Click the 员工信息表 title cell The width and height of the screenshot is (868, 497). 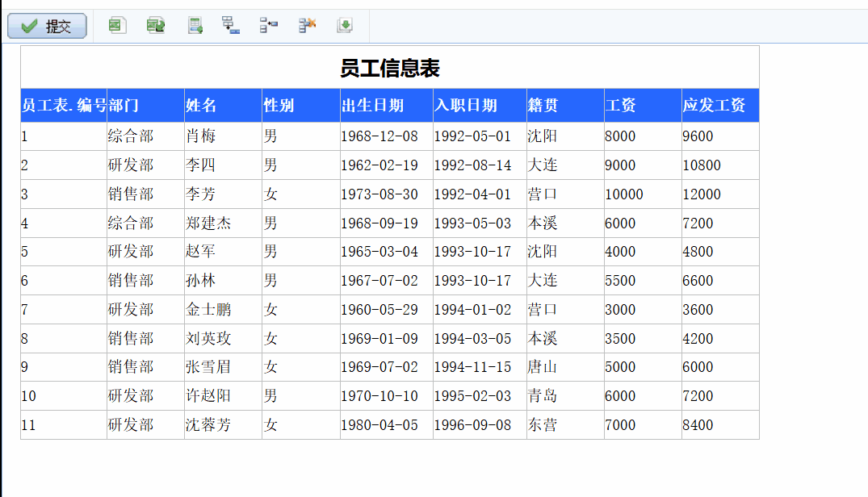coord(389,68)
